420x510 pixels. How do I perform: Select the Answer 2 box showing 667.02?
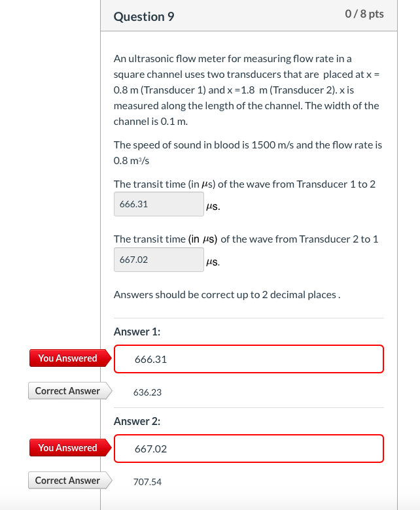(x=249, y=449)
